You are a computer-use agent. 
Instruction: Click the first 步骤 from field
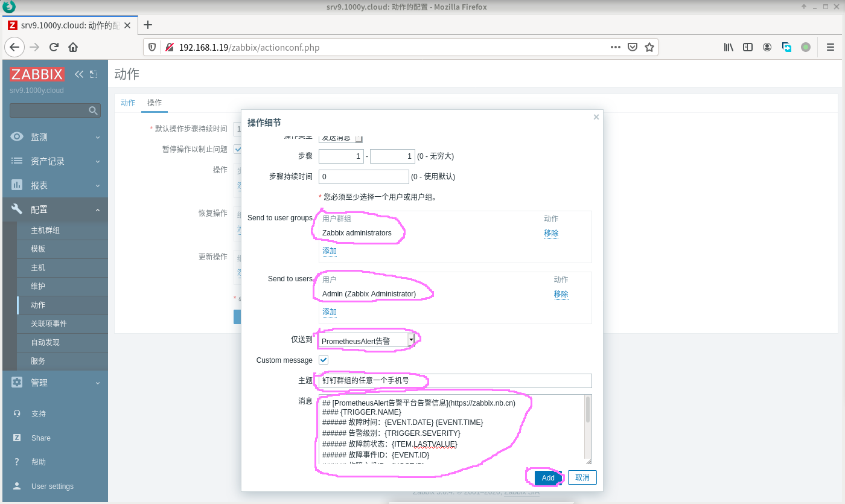click(341, 156)
